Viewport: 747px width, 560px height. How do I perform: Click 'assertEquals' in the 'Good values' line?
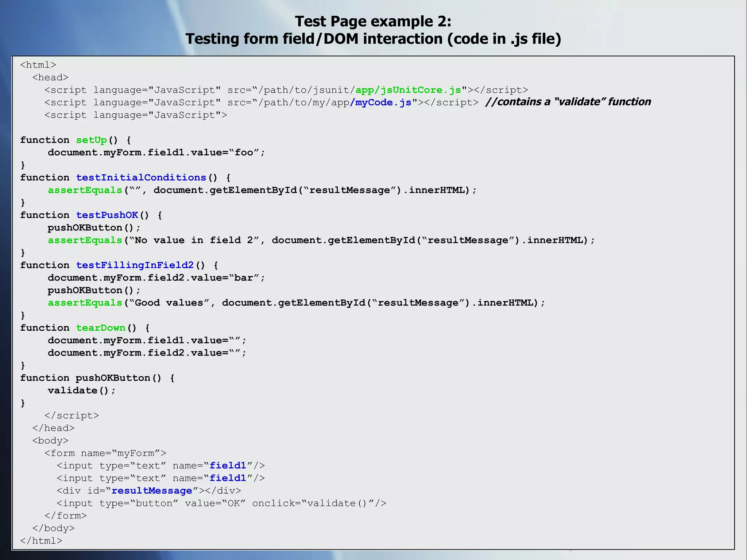coord(85,303)
